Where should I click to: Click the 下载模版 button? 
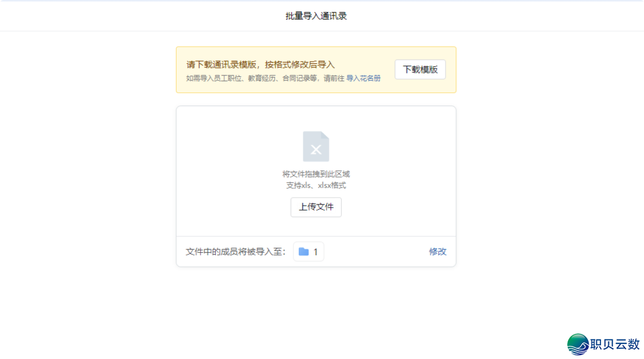tap(420, 69)
